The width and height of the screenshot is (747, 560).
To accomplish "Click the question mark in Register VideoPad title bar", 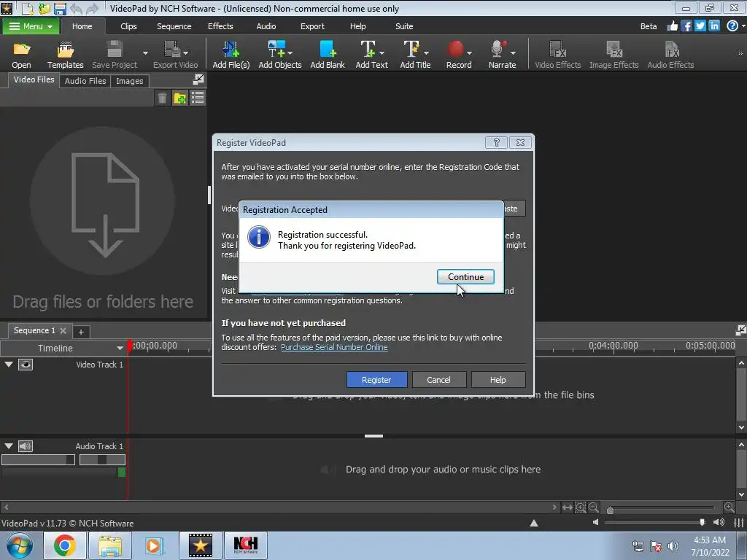I will [496, 142].
